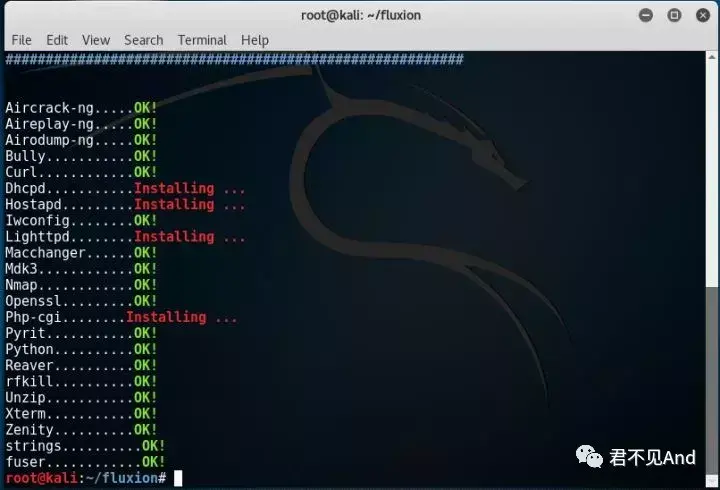Click the Lighttpd Installing line
The height and width of the screenshot is (490, 720).
[125, 237]
